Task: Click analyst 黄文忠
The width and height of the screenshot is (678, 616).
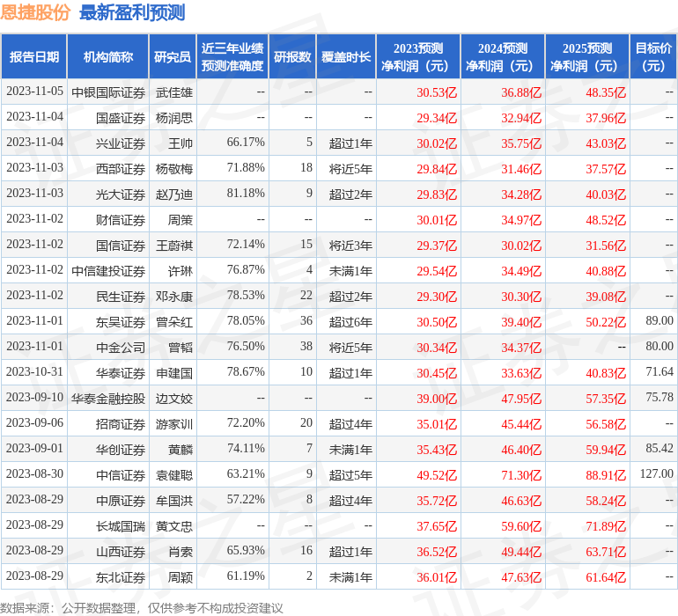Action: (174, 525)
